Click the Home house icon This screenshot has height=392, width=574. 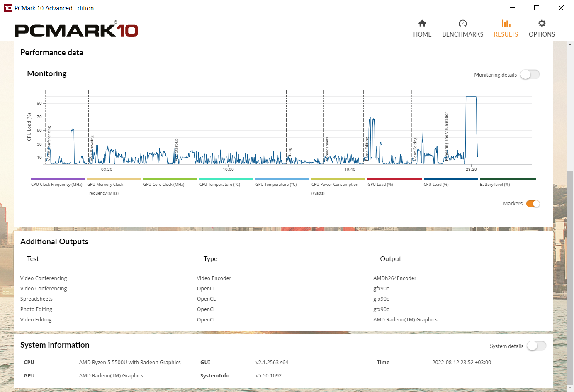[x=422, y=23]
